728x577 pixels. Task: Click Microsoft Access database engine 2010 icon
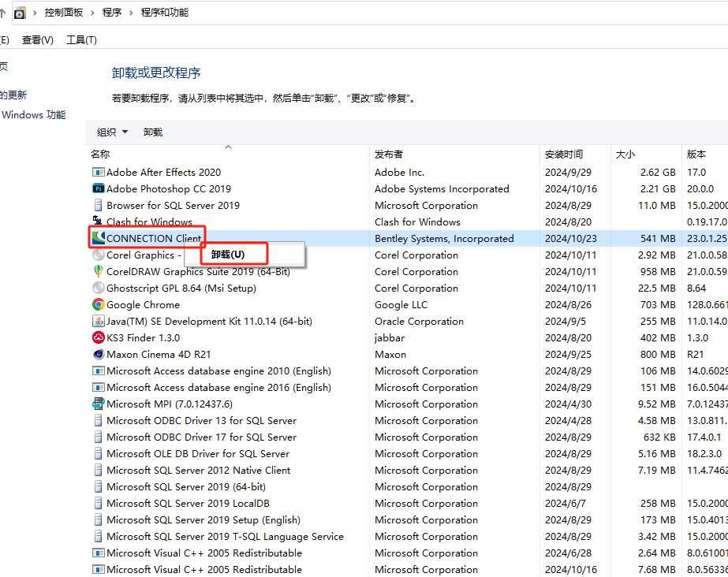[99, 371]
